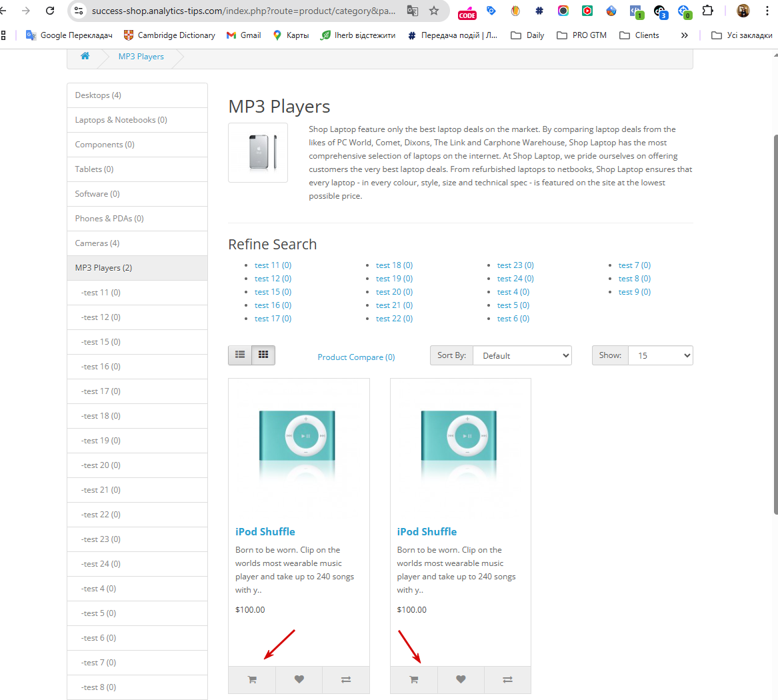Add second iPod Shuffle to cart

414,679
